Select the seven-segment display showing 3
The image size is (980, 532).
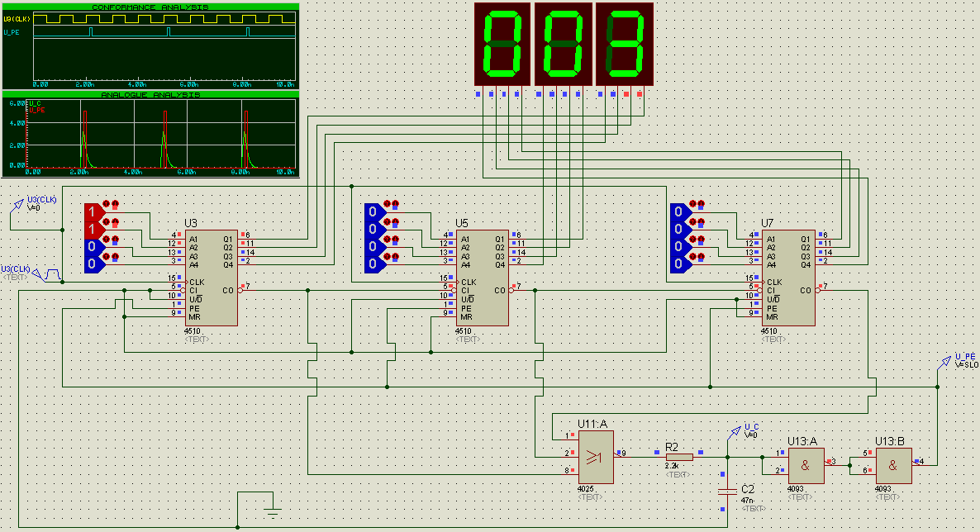click(x=625, y=44)
